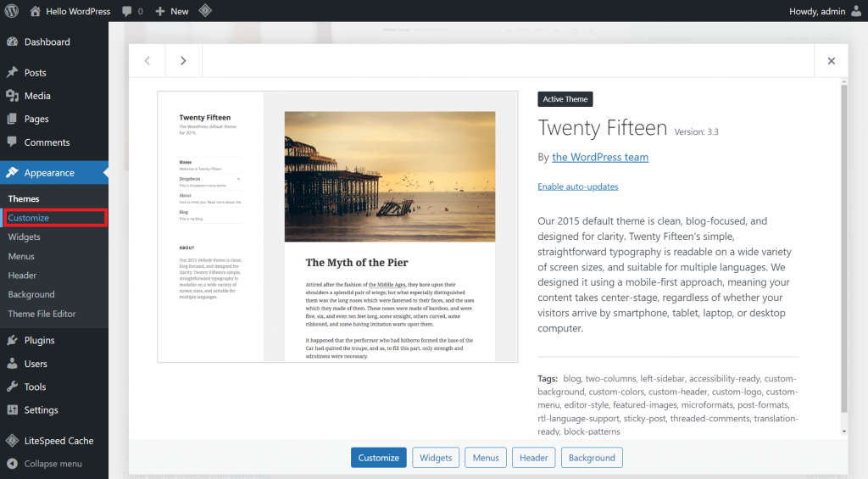Viewport: 868px width, 479px height.
Task: Open Tools menu label
Action: 35,387
